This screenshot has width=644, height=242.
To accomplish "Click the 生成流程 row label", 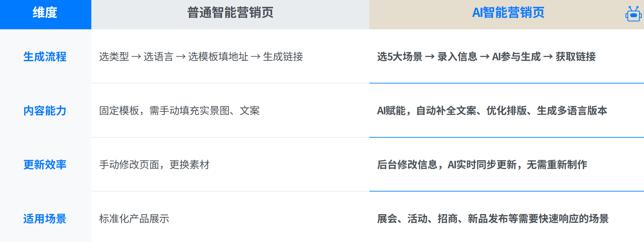I will (x=45, y=57).
